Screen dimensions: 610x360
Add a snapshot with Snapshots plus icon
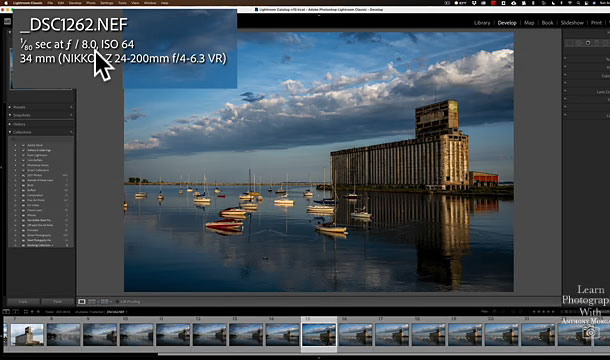tap(71, 115)
